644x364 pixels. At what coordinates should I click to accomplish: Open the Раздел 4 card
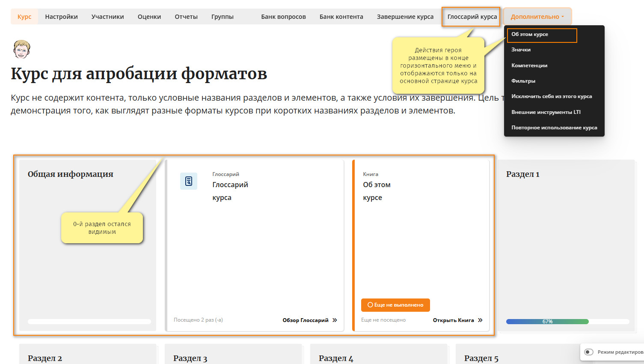click(379, 354)
